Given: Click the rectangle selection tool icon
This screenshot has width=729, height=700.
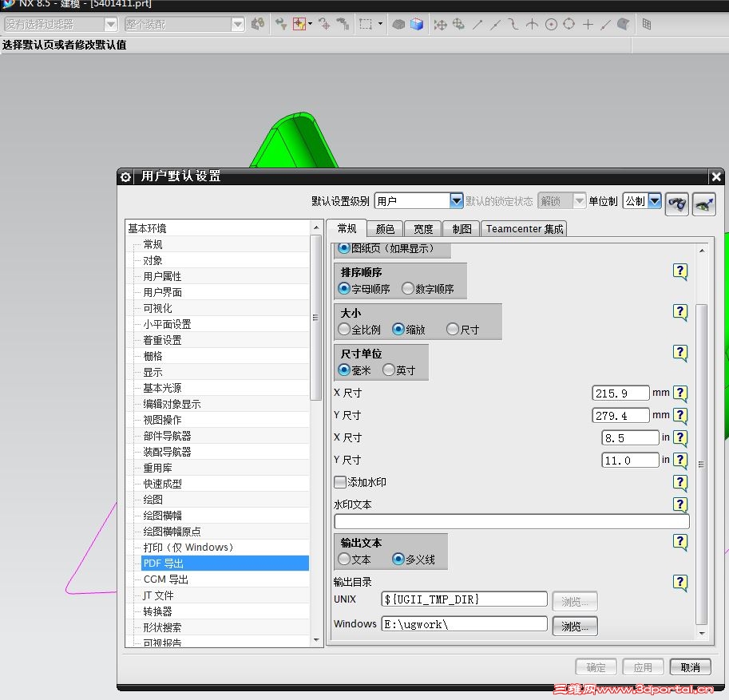Looking at the screenshot, I should pos(366,24).
